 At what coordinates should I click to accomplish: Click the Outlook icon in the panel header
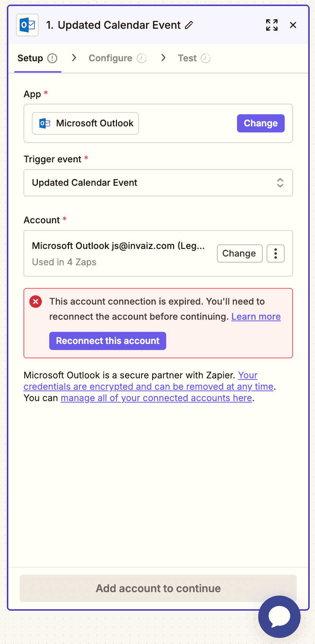(27, 25)
